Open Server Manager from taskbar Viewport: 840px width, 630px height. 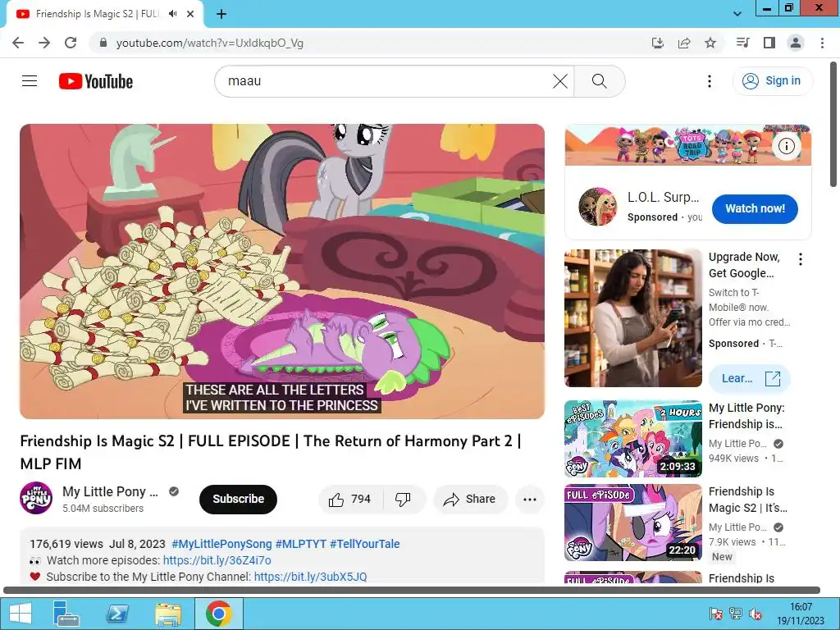click(66, 614)
